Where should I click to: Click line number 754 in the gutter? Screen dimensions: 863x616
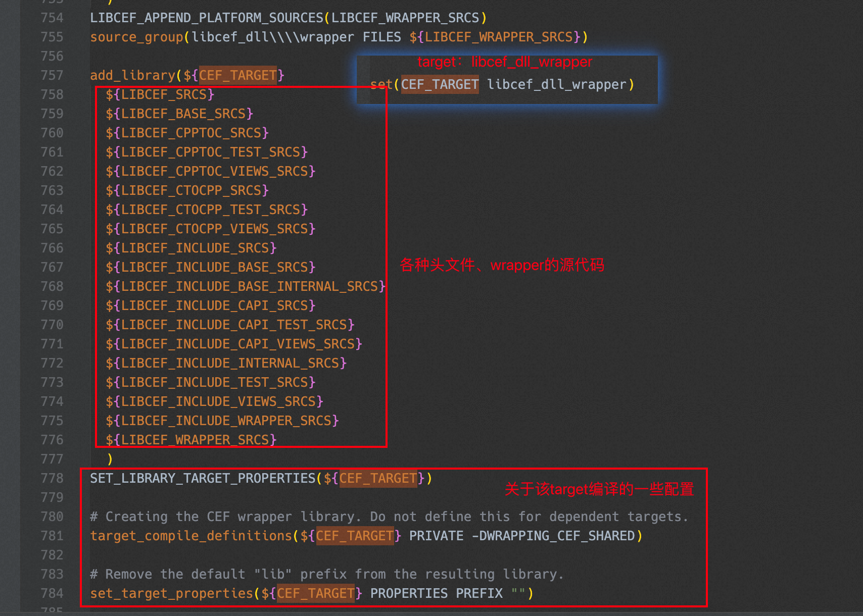(52, 18)
